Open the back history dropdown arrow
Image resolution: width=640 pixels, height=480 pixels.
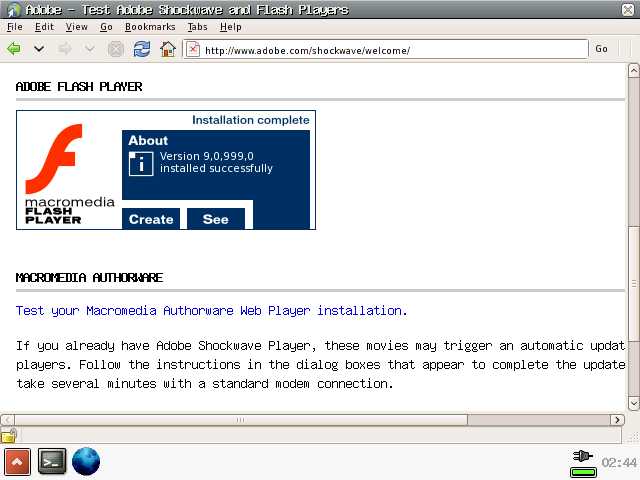pyautogui.click(x=39, y=49)
